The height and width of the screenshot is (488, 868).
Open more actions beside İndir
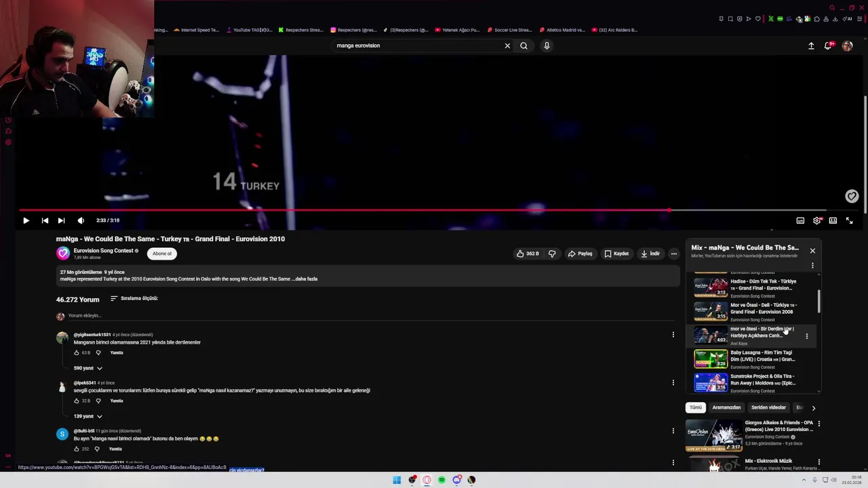673,253
